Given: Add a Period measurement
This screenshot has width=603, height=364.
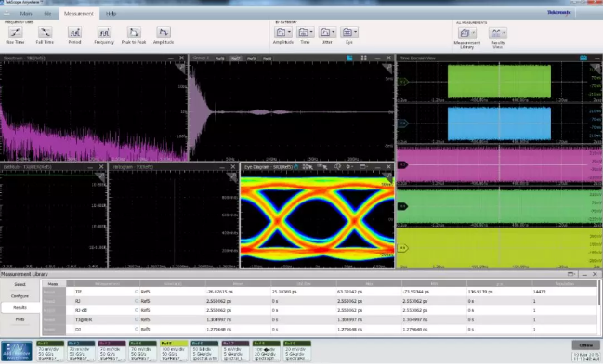Looking at the screenshot, I should click(74, 32).
